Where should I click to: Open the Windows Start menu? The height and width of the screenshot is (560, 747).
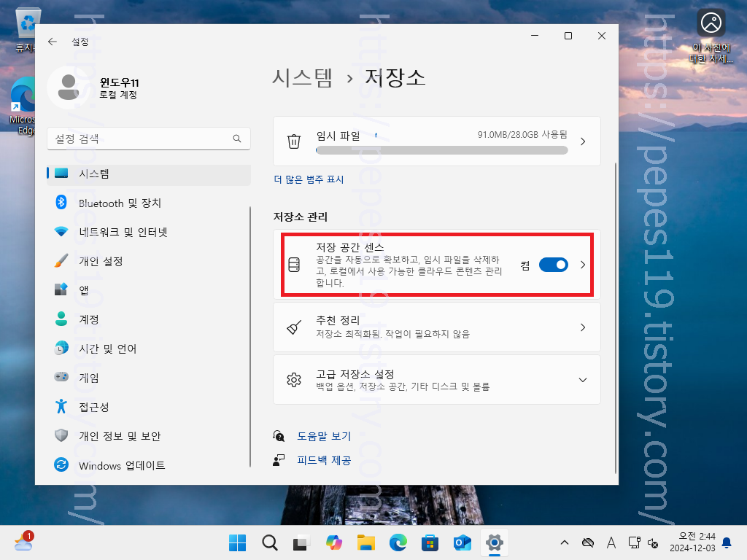pos(237,542)
